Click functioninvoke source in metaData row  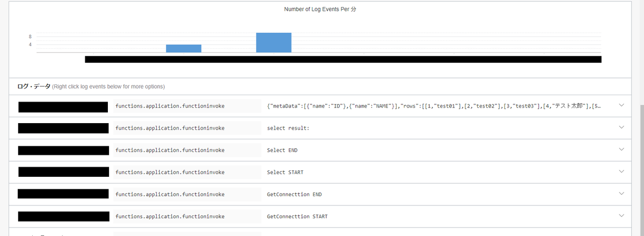170,106
